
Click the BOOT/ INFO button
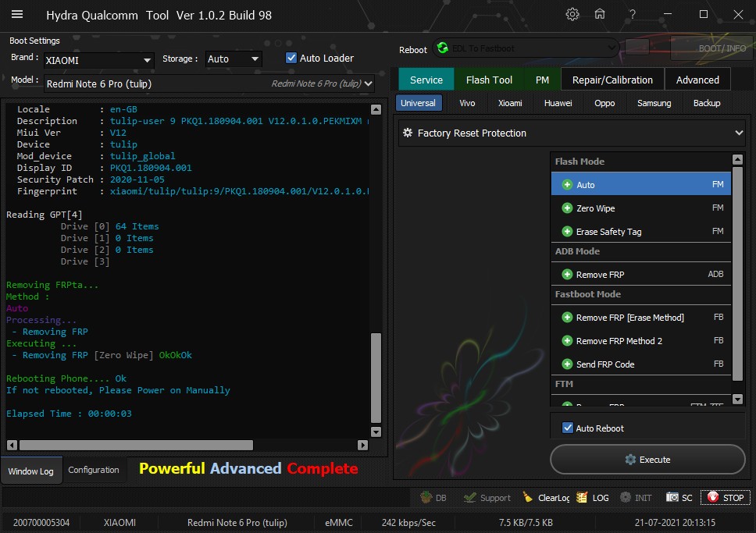(x=711, y=48)
